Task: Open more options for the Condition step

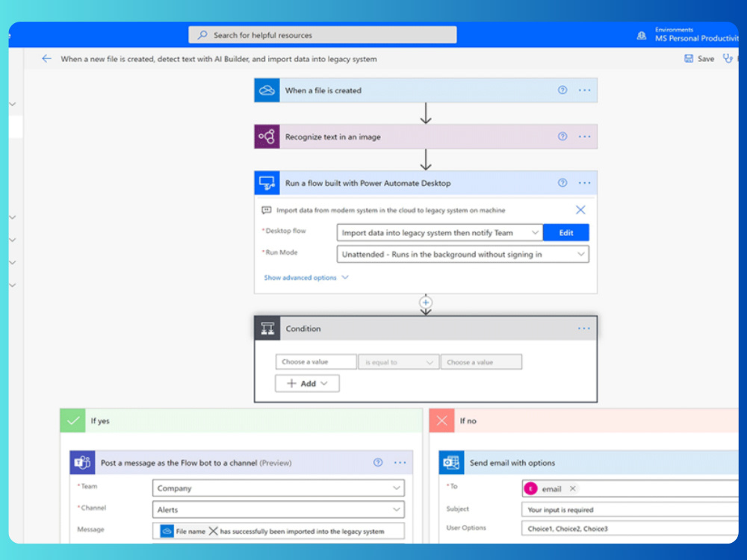Action: pyautogui.click(x=584, y=329)
